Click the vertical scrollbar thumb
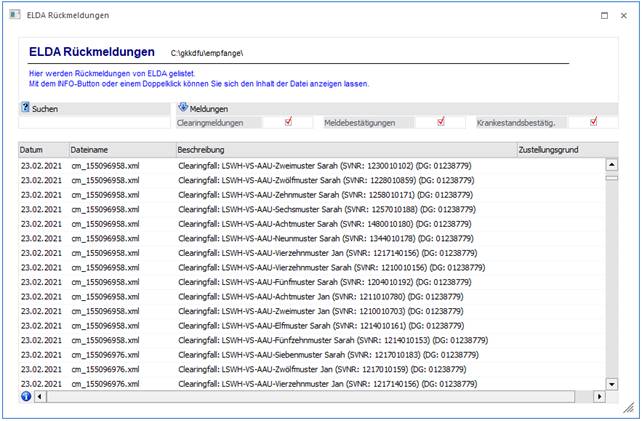642x421 pixels. click(612, 176)
